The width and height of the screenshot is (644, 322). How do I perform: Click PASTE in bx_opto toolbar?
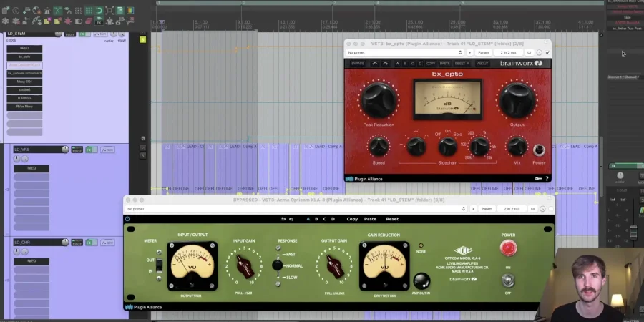(445, 64)
